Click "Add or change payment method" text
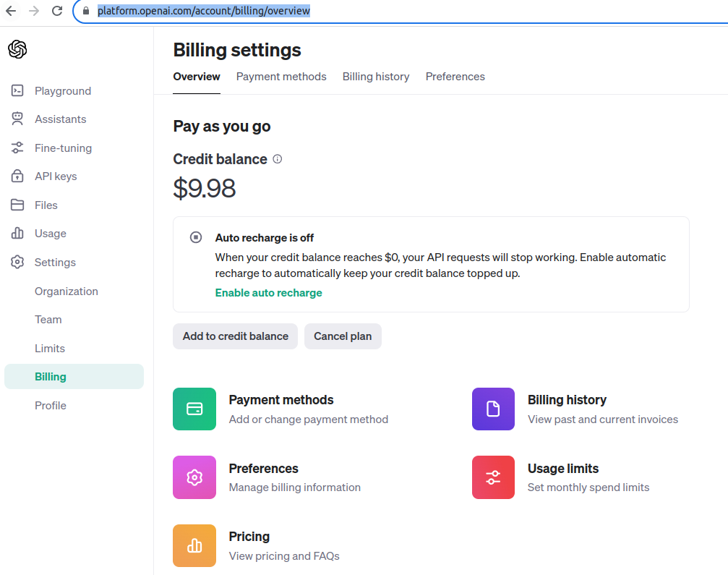 (x=308, y=419)
